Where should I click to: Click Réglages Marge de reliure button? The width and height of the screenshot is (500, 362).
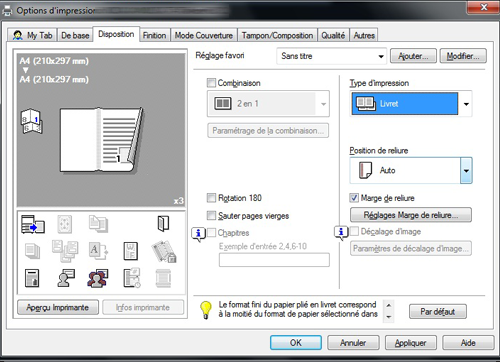(411, 215)
